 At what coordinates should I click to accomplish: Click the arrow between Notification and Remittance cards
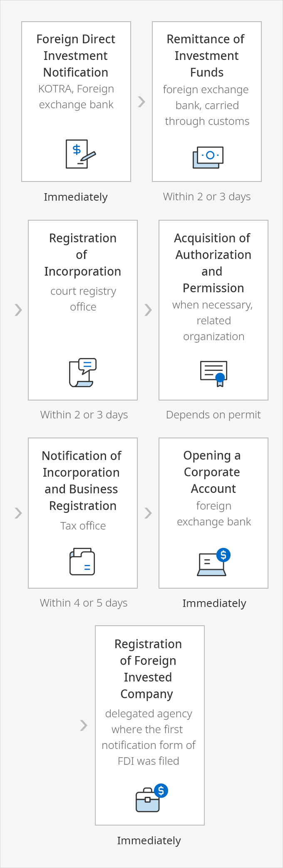(x=141, y=102)
